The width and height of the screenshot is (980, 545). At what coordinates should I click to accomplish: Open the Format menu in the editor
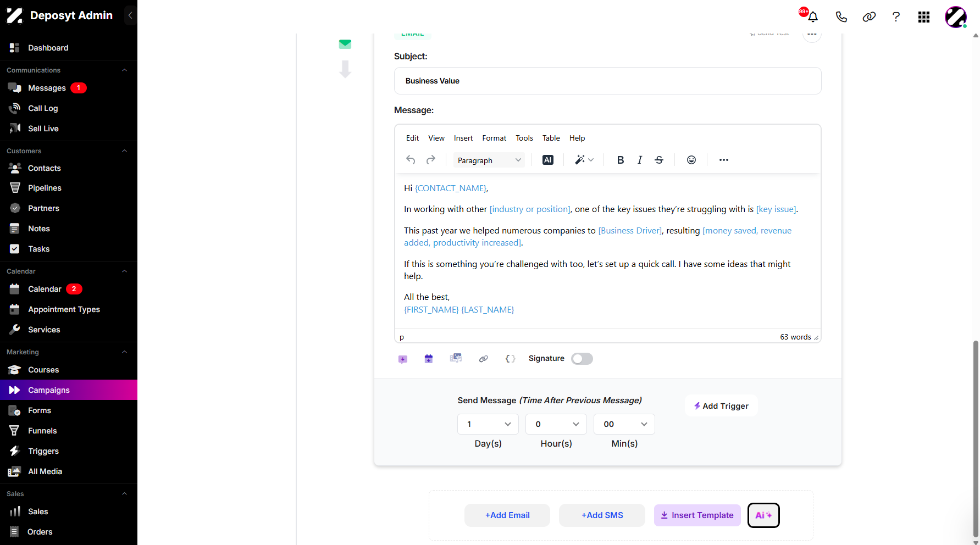pos(494,138)
